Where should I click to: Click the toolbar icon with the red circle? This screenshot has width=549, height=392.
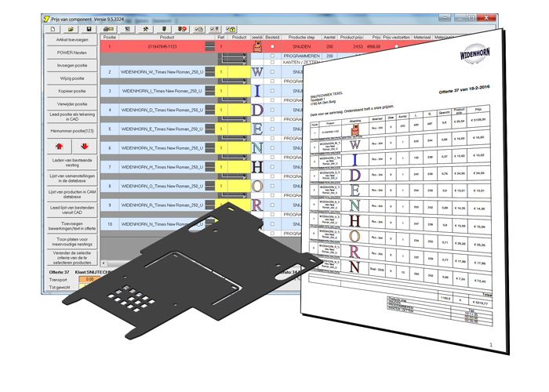182,29
